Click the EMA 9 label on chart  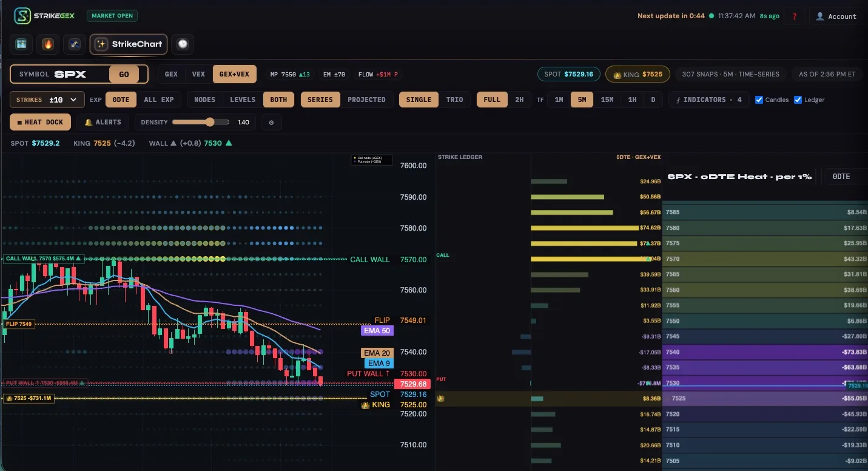[x=378, y=364]
